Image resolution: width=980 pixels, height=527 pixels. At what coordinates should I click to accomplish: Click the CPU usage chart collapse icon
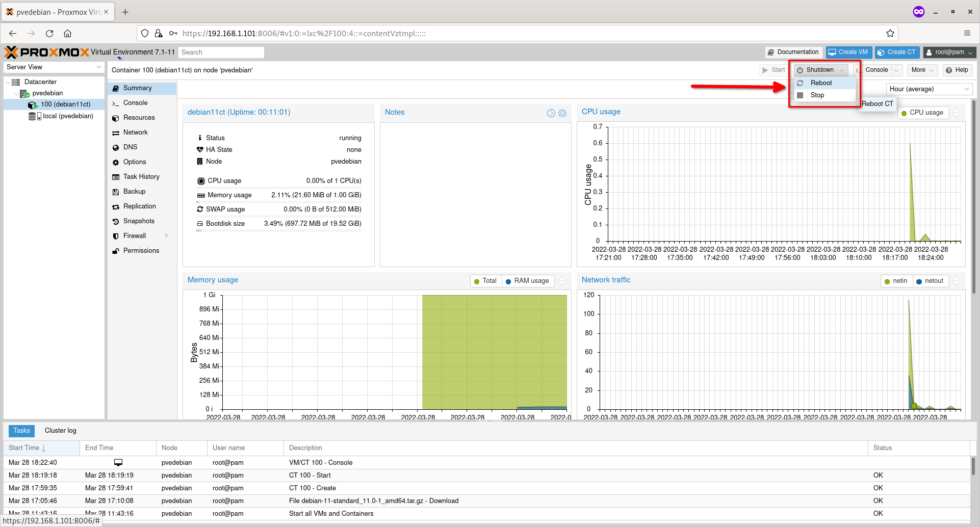click(957, 113)
